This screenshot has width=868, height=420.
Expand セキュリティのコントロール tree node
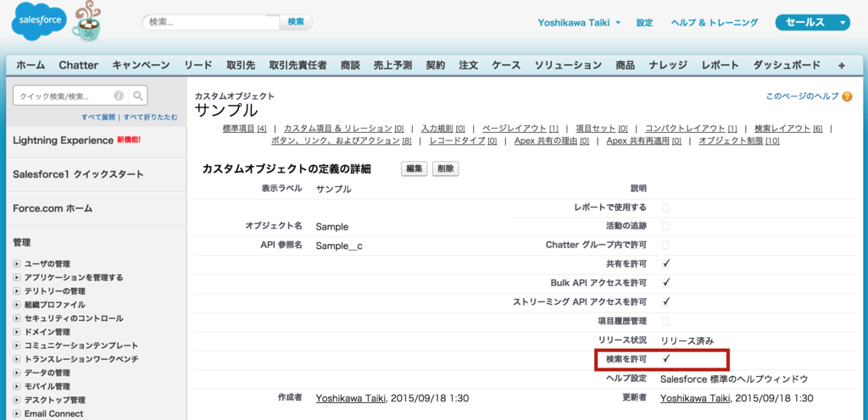tap(17, 318)
